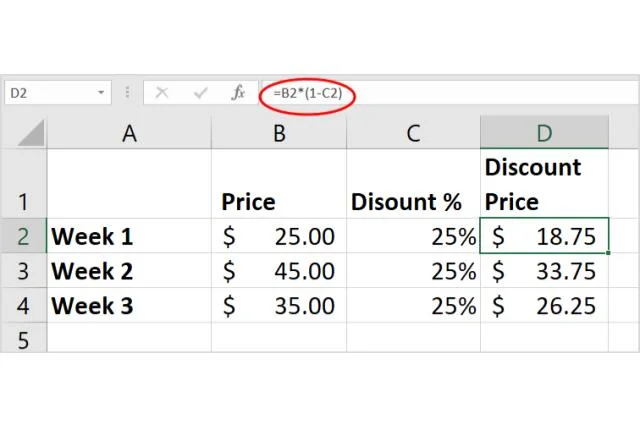Select column C header
The height and width of the screenshot is (427, 640).
pos(412,133)
